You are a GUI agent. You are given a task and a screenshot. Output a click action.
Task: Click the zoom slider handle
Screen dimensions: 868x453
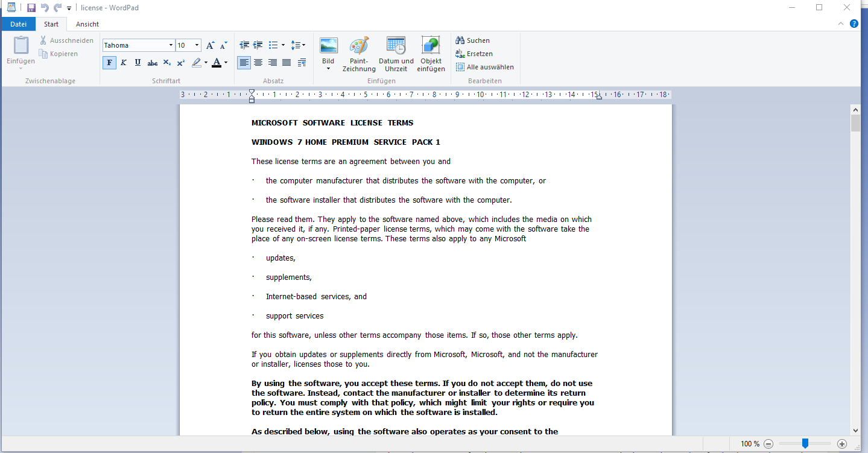(x=805, y=444)
